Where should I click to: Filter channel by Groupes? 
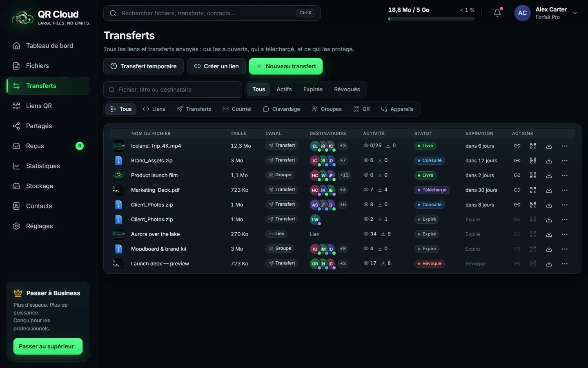[327, 109]
